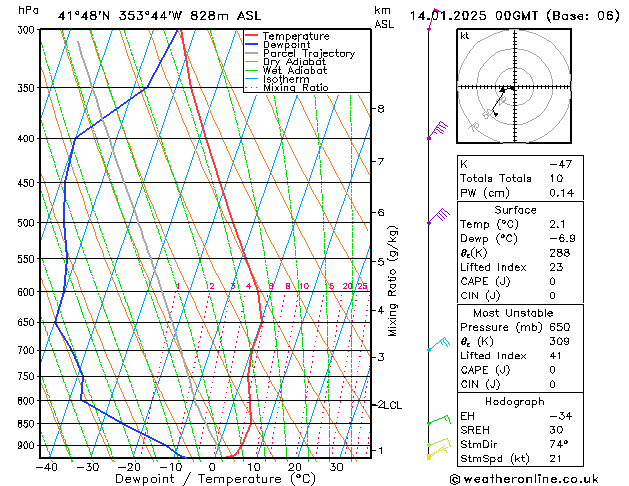Viewport: 629px width, 486px height.
Task: Open the weatheronline.co.uk copyright link
Action: coord(524,479)
